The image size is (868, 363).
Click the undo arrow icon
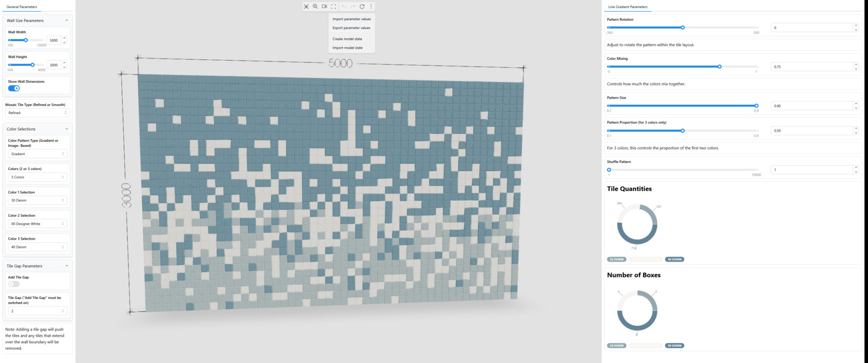click(344, 7)
